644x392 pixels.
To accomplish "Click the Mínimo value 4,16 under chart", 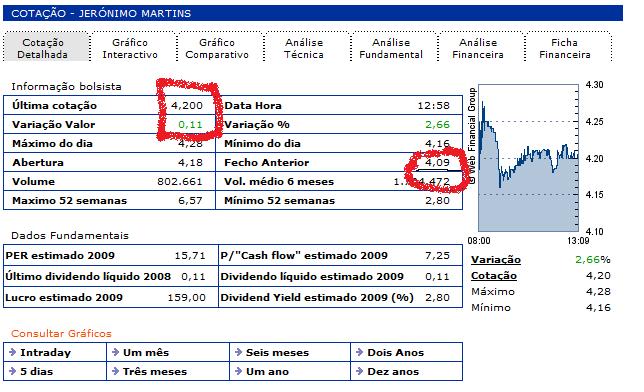I will [598, 308].
